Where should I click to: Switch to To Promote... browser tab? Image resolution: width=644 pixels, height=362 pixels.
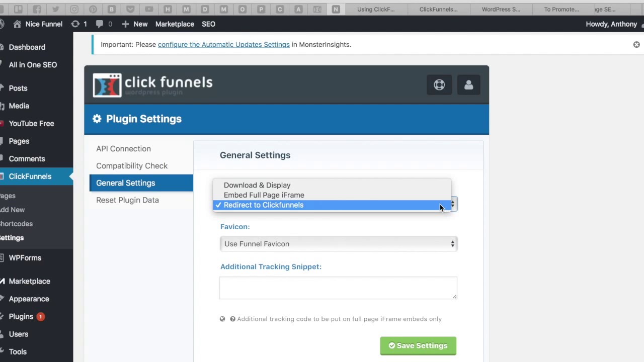coord(561,9)
